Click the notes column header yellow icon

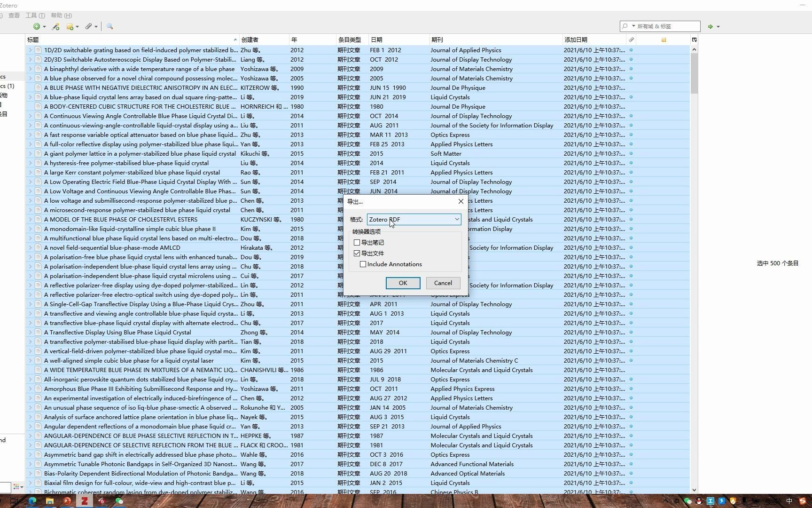click(x=664, y=40)
